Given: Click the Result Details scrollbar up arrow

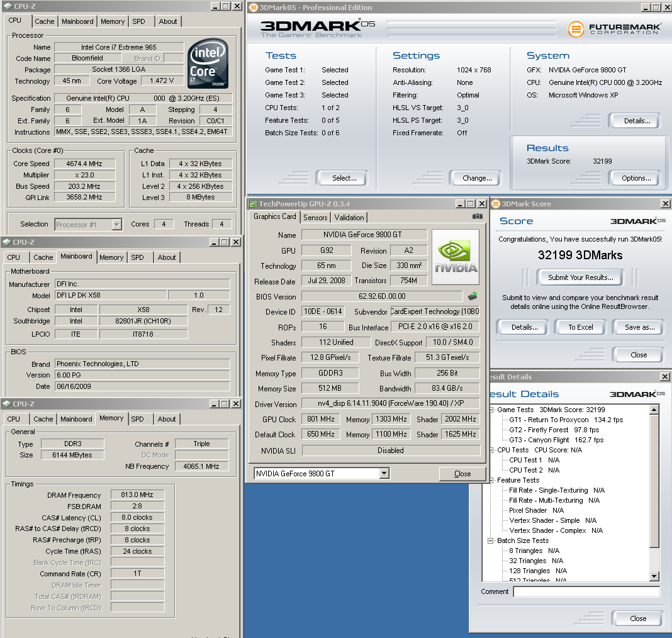Looking at the screenshot, I should (654, 410).
